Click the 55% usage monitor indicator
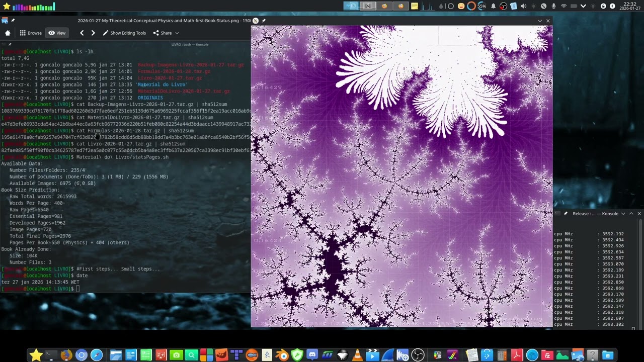This screenshot has height=362, width=644. click(482, 6)
